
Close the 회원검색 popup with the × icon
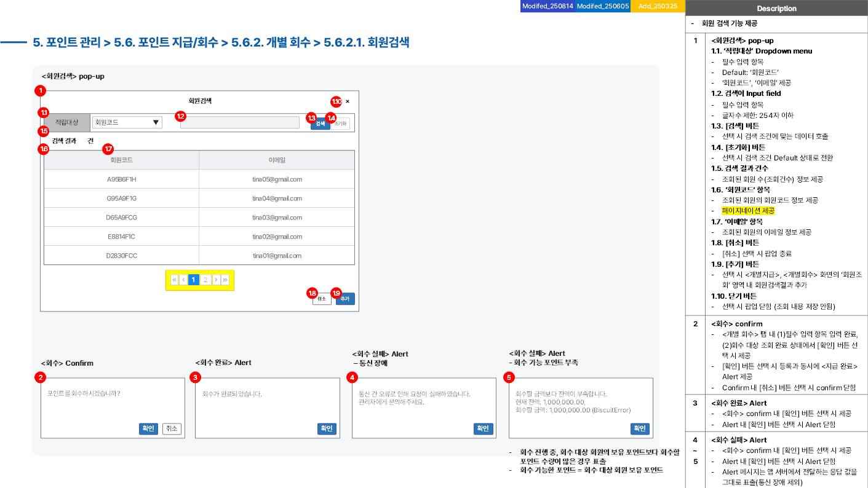(x=348, y=101)
